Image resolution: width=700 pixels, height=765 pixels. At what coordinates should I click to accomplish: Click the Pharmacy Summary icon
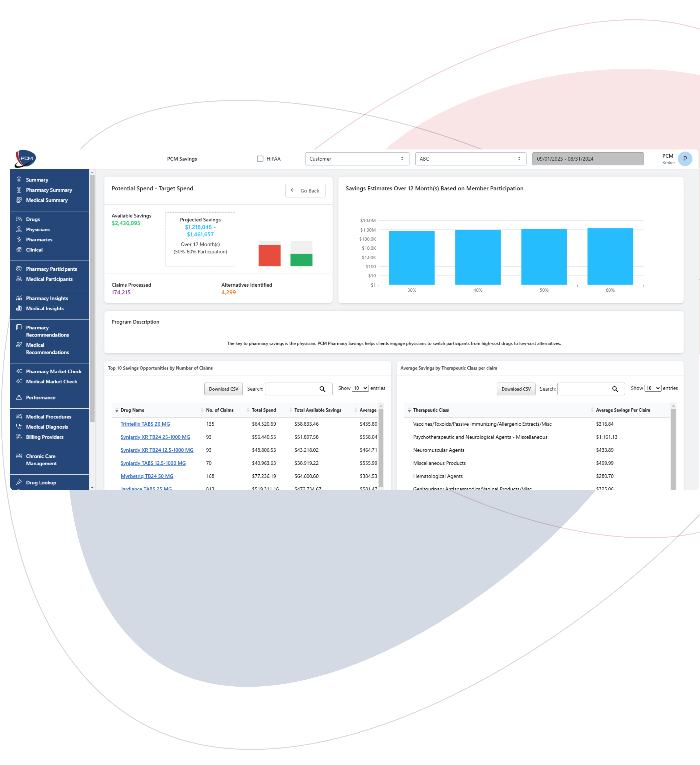tap(18, 189)
